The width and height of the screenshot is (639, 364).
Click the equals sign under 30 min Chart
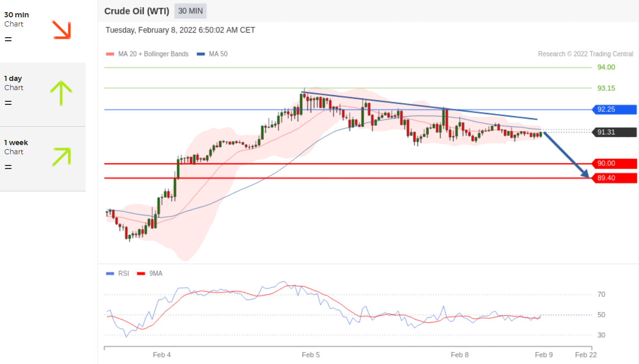[x=8, y=39]
